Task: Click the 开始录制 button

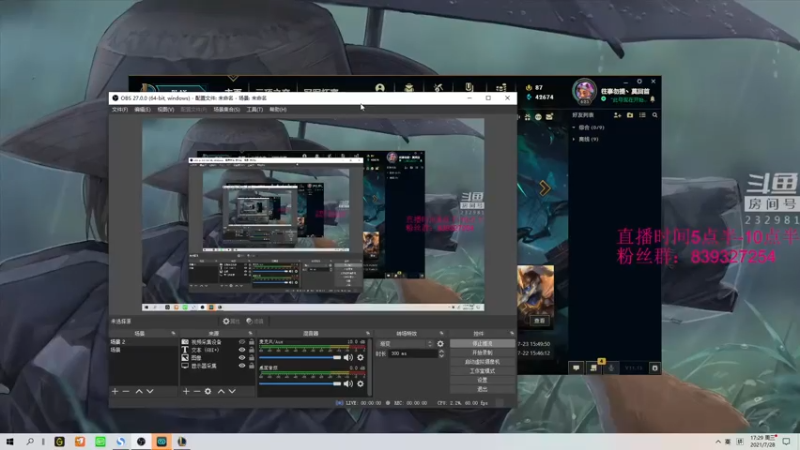Action: coord(482,353)
